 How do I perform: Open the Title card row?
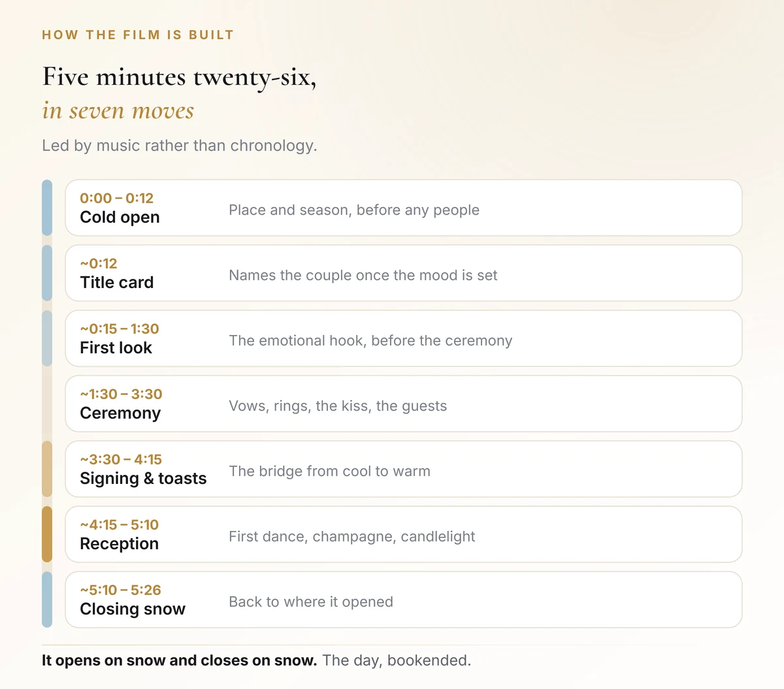404,273
